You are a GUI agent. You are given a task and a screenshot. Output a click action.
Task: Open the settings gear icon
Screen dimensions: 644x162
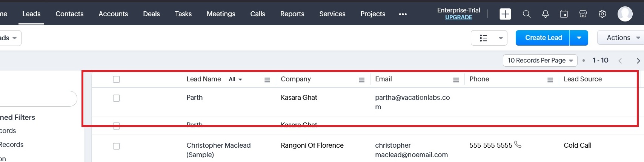click(602, 14)
